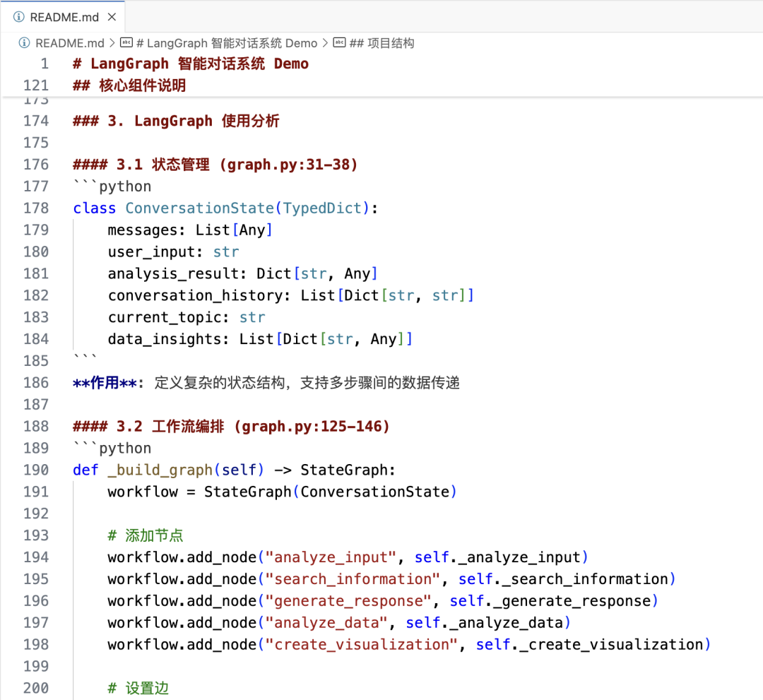Click symbol icon before '# LangGraph' breadcrumb
Screen dimensions: 763x700
[x=126, y=43]
